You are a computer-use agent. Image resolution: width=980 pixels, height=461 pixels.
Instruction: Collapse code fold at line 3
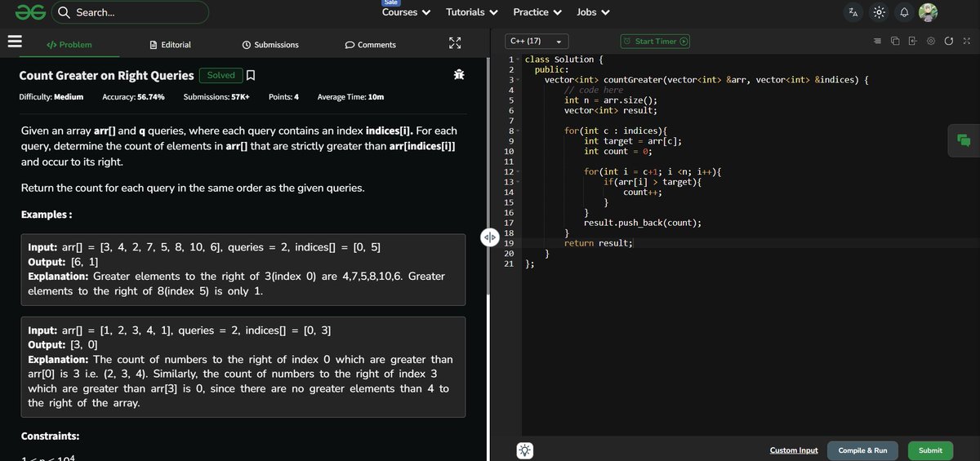coord(518,80)
